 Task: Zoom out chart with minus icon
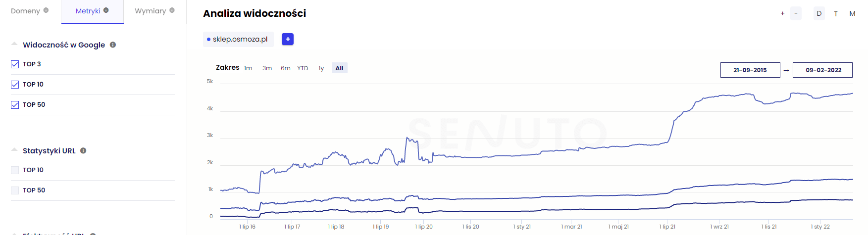(796, 13)
